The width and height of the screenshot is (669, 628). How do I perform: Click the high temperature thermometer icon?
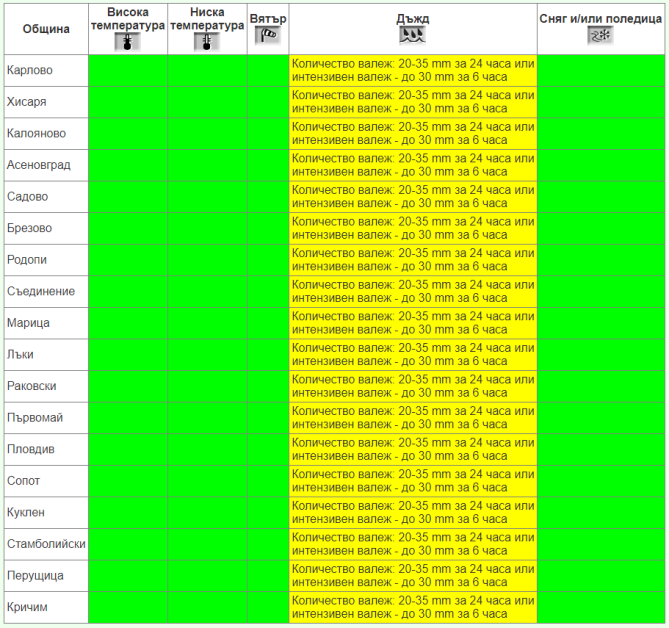tap(127, 41)
